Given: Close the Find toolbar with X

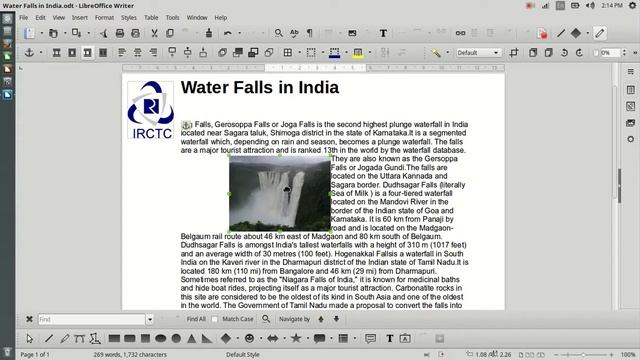Looking at the screenshot, I should pyautogui.click(x=29, y=319).
